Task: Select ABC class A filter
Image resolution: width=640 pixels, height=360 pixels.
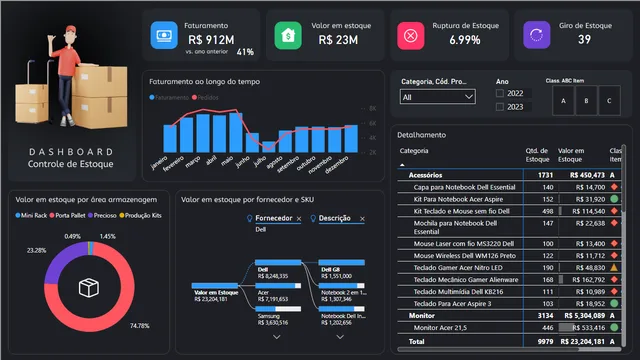Action: click(x=563, y=100)
